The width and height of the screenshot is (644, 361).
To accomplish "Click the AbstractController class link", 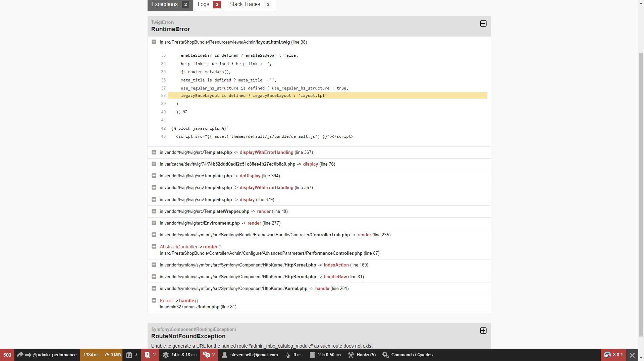I will (178, 247).
